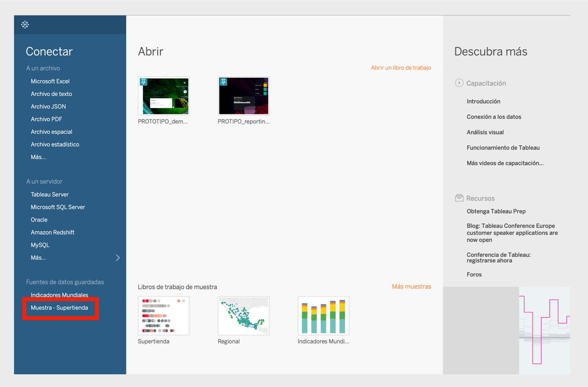The width and height of the screenshot is (588, 387).
Task: Click the Descubra más heading
Action: (x=490, y=52)
